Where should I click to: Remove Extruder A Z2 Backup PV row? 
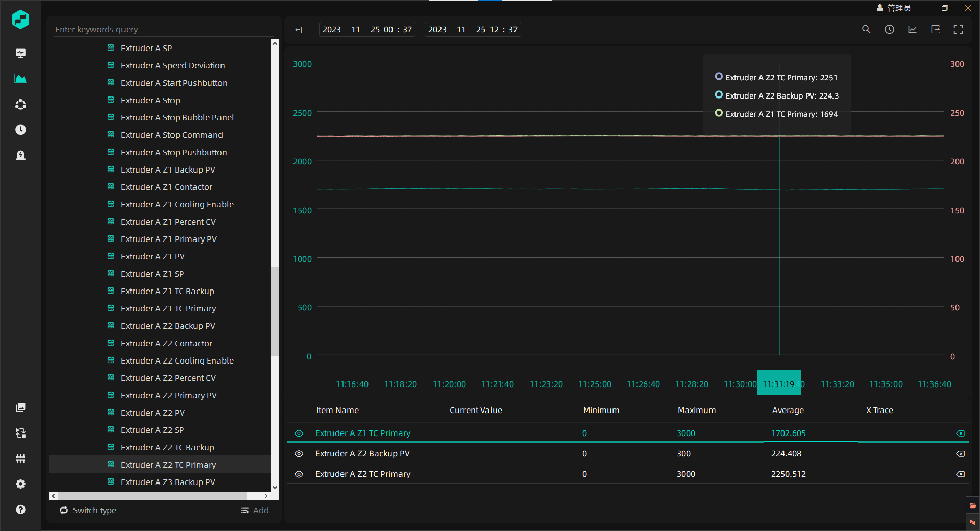click(960, 454)
